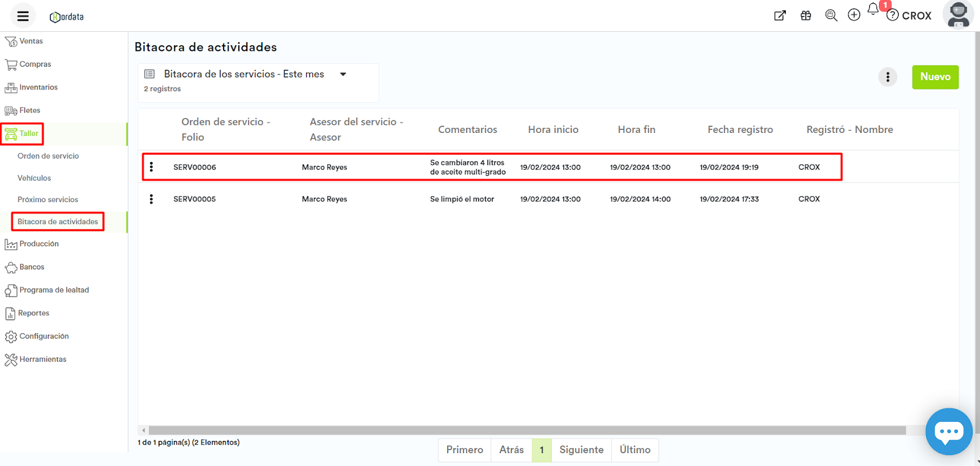Open the chat support bubble
This screenshot has height=466, width=980.
point(949,432)
